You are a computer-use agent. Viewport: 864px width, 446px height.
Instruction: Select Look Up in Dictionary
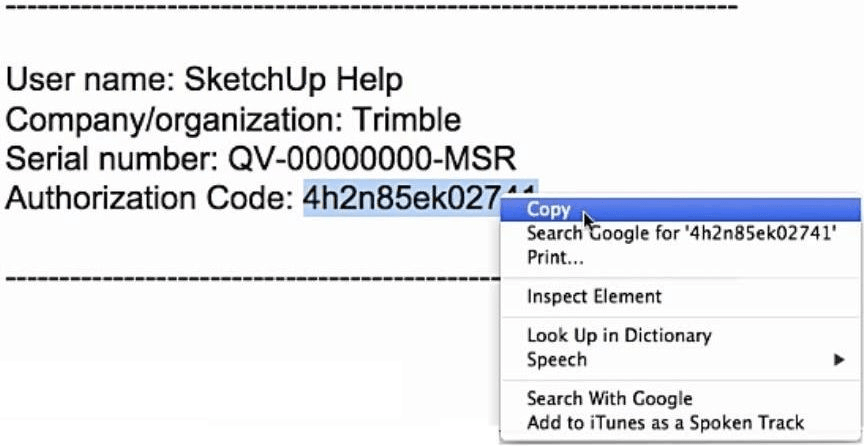[619, 336]
